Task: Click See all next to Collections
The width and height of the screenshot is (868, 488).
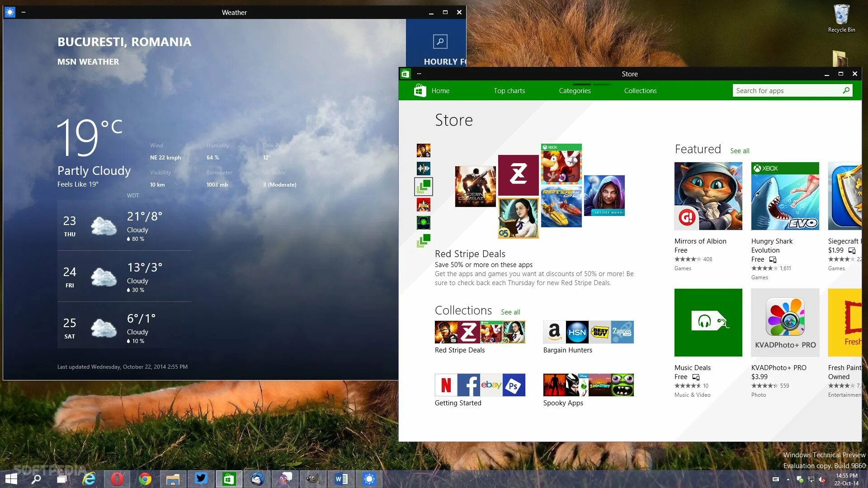Action: click(510, 312)
